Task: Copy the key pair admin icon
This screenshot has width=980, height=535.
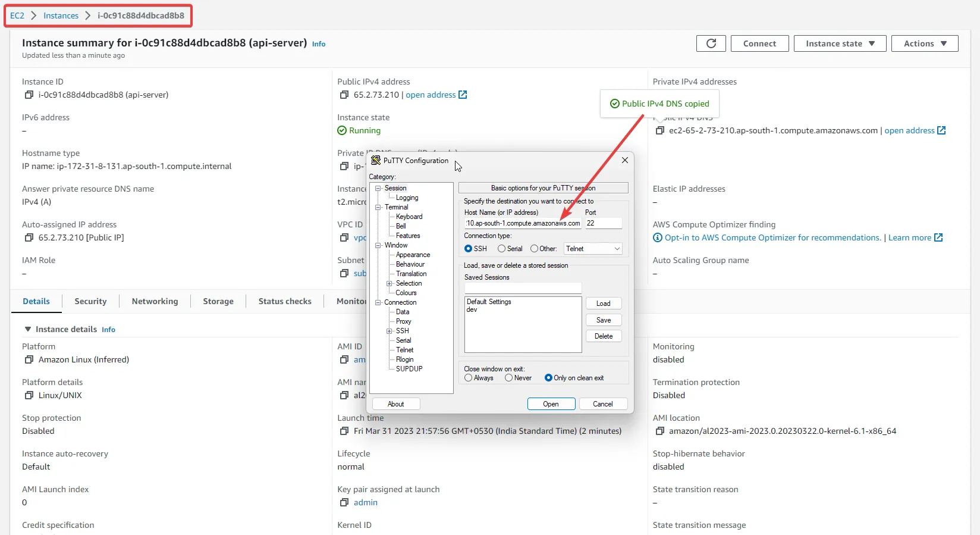Action: 344,502
